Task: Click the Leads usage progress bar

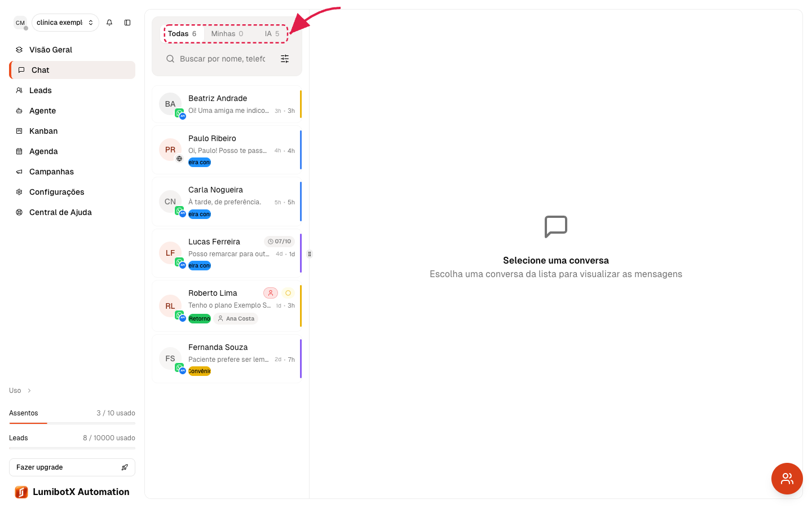Action: [72, 448]
